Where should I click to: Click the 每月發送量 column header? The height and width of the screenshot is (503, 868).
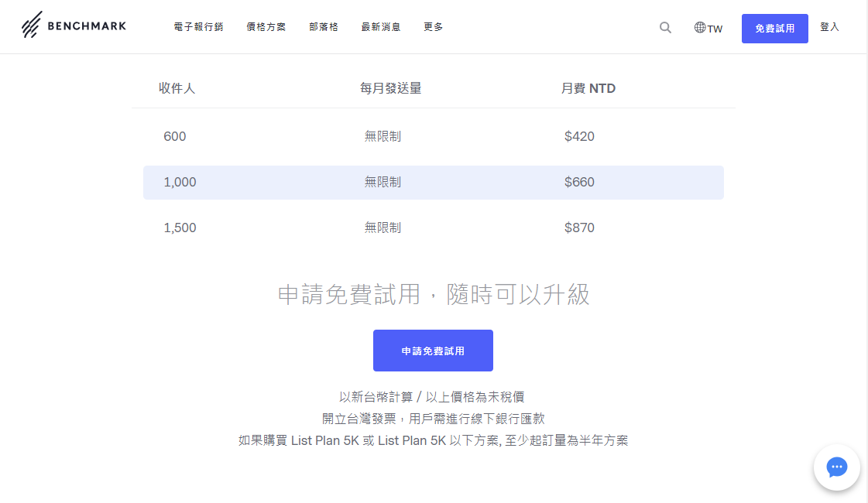391,88
